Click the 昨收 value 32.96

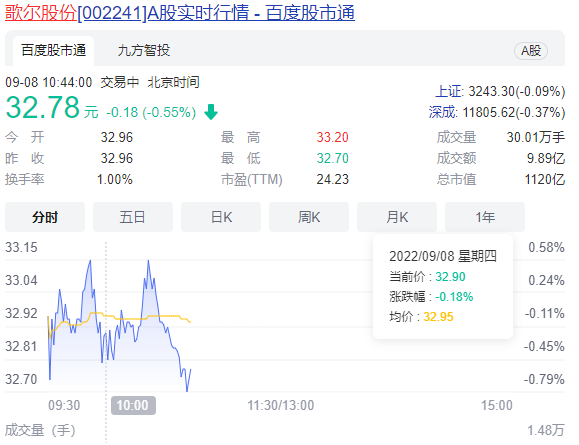[x=117, y=158]
